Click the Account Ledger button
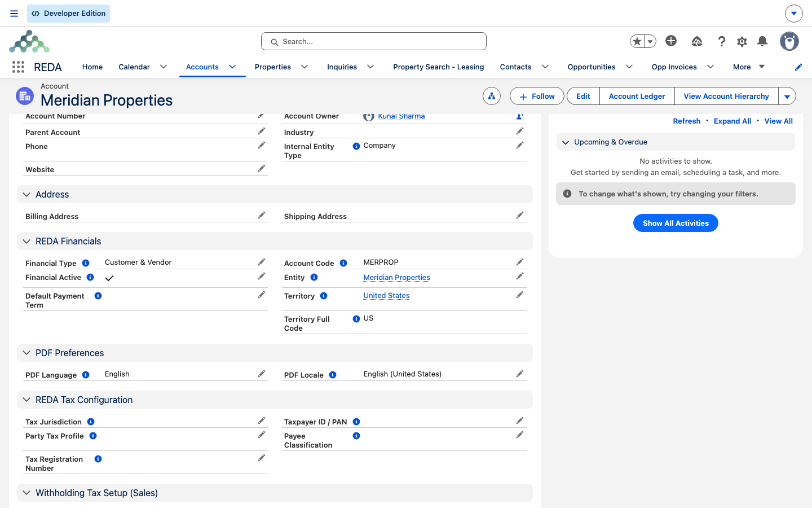This screenshot has width=812, height=508. [x=637, y=97]
